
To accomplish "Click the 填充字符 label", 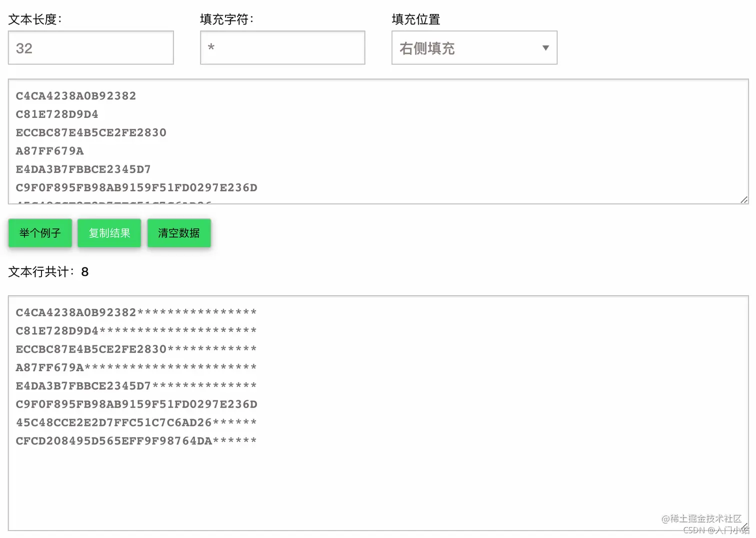I will coord(227,19).
